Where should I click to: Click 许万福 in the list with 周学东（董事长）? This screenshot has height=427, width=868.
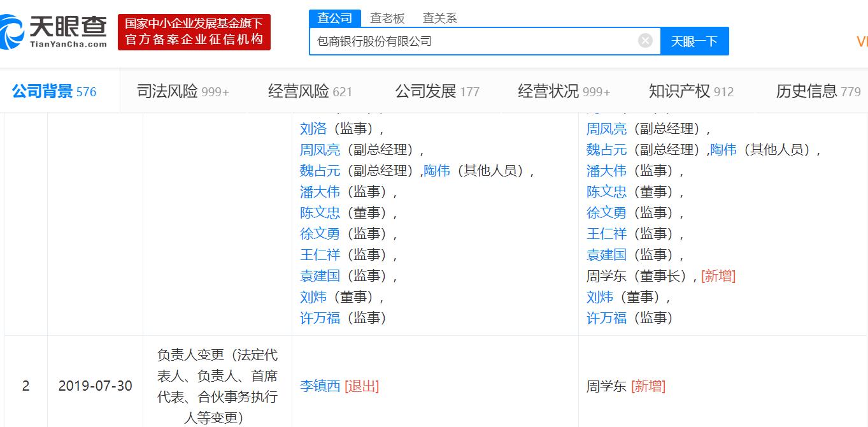click(607, 318)
